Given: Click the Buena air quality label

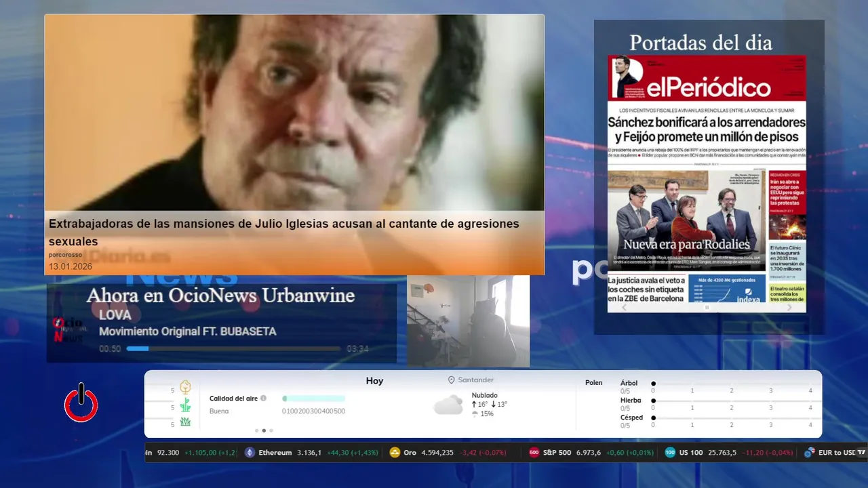Looking at the screenshot, I should click(219, 411).
